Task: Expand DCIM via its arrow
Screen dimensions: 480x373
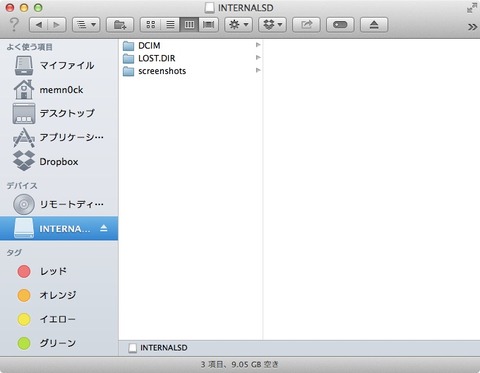Action: click(258, 45)
